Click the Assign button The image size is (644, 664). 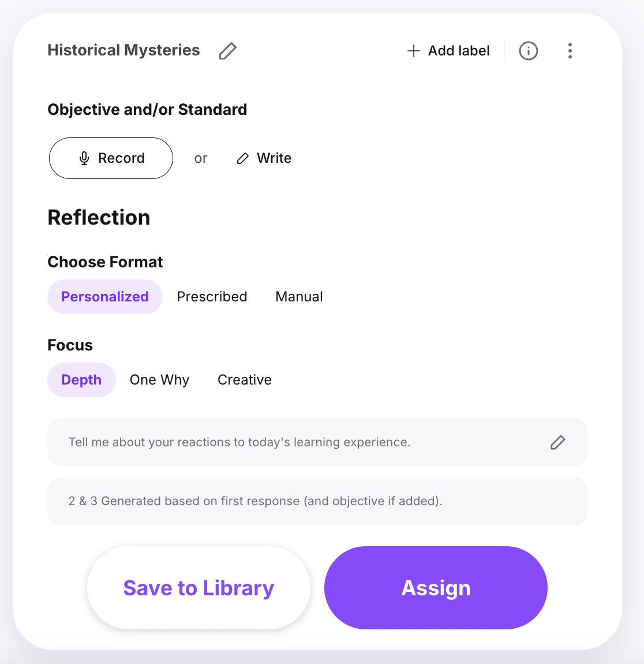[436, 588]
